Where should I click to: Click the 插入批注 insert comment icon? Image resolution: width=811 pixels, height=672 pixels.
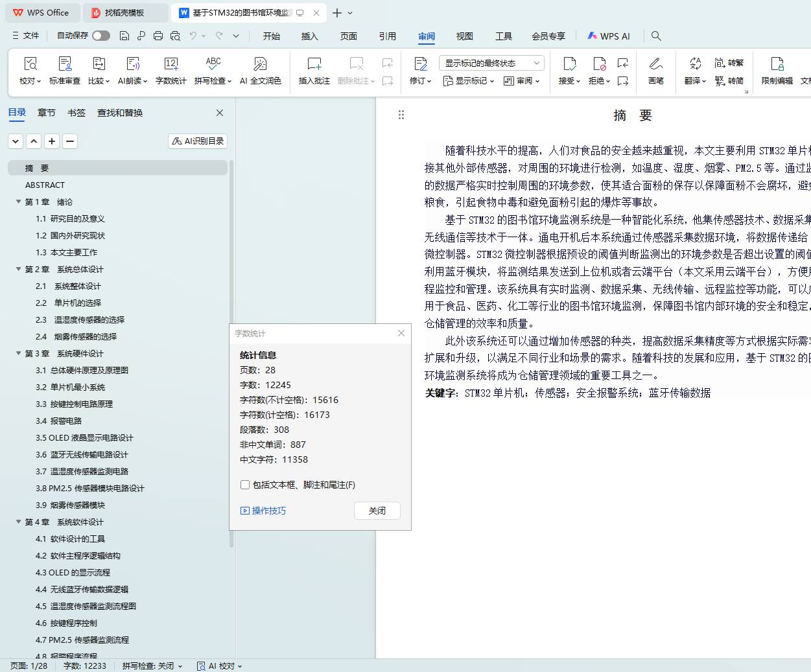coord(314,64)
